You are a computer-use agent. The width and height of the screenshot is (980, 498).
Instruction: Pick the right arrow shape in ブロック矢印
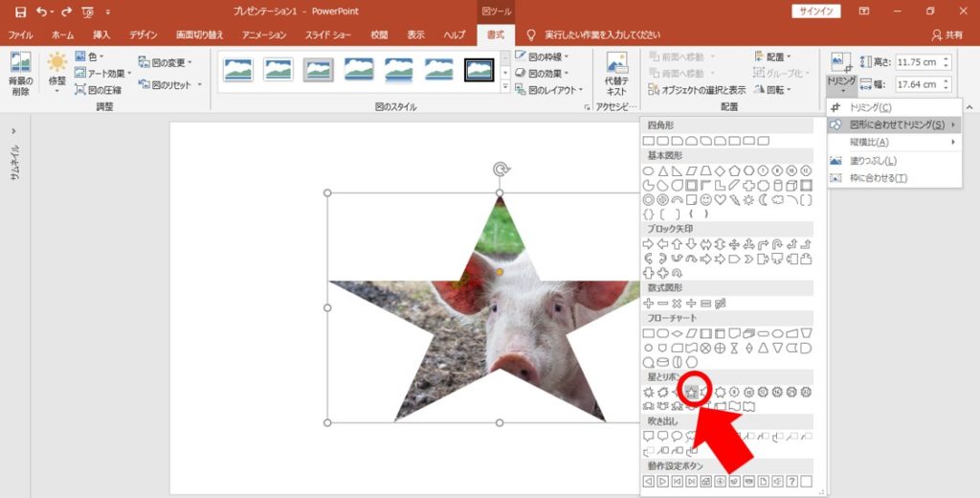coord(649,244)
